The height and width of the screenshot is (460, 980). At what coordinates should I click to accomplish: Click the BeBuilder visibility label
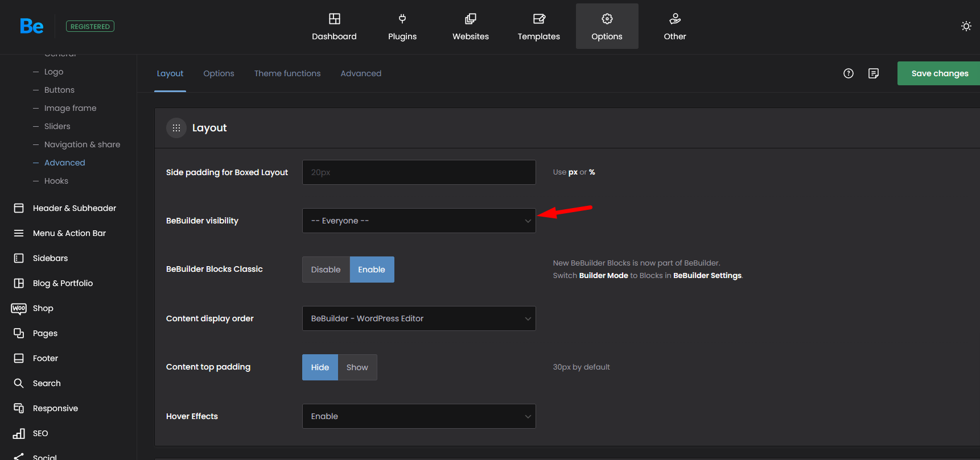(202, 221)
